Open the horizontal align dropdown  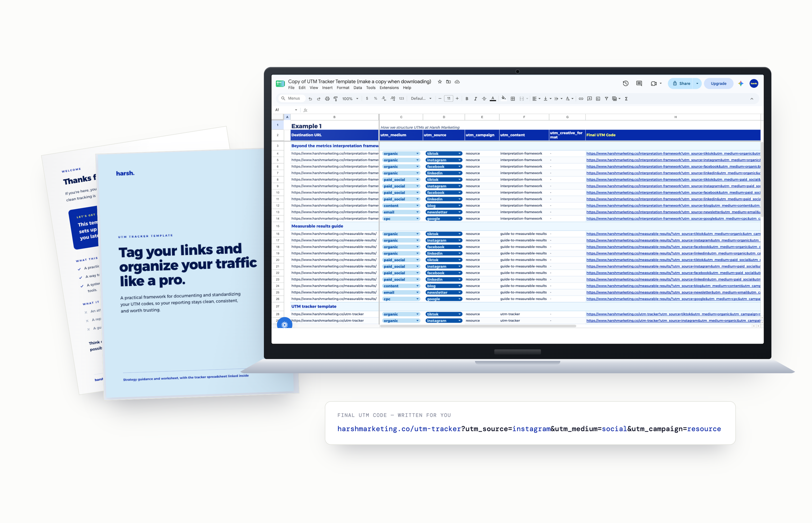pyautogui.click(x=536, y=99)
